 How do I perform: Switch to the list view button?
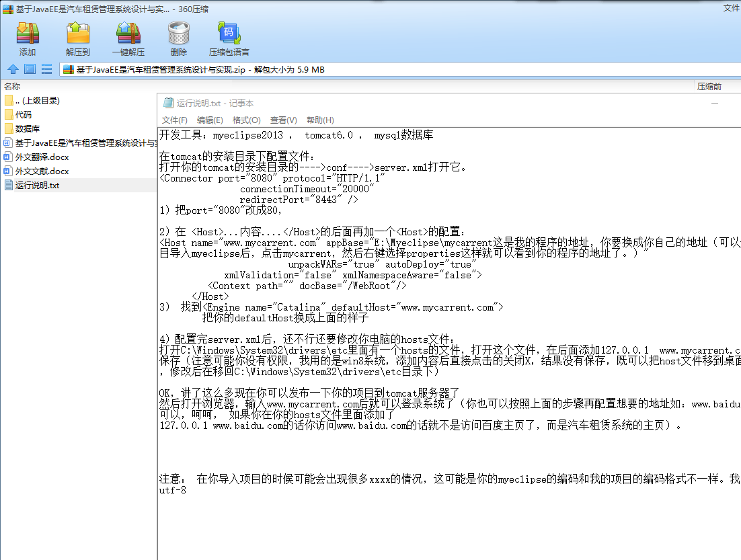pyautogui.click(x=47, y=69)
